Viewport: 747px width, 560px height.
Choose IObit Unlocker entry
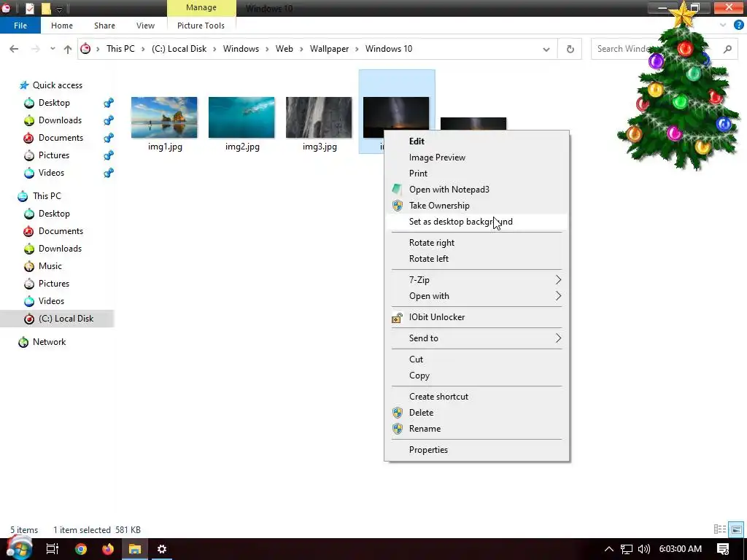[x=476, y=317]
